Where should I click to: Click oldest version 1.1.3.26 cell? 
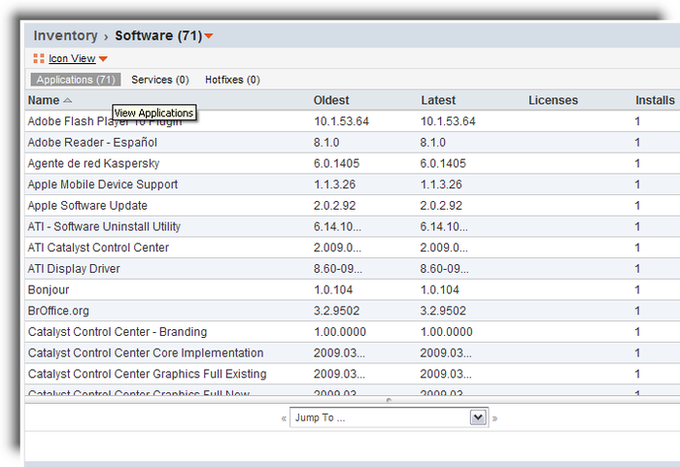pos(334,185)
